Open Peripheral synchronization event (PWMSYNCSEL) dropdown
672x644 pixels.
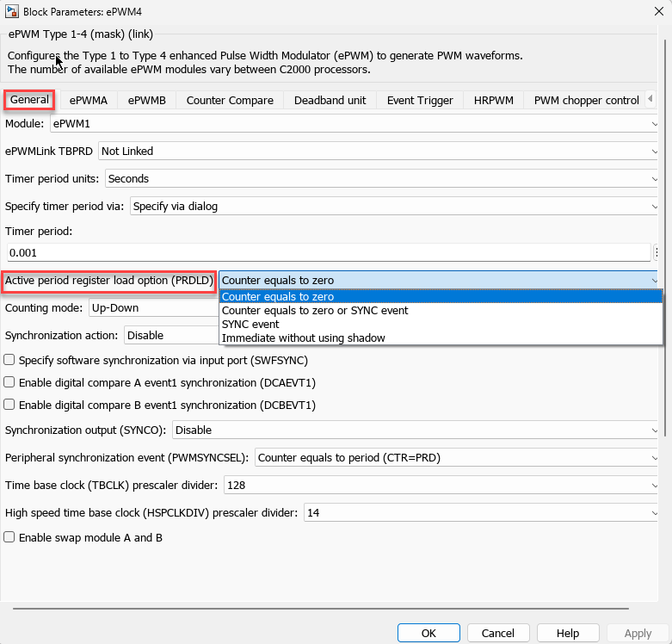click(456, 457)
